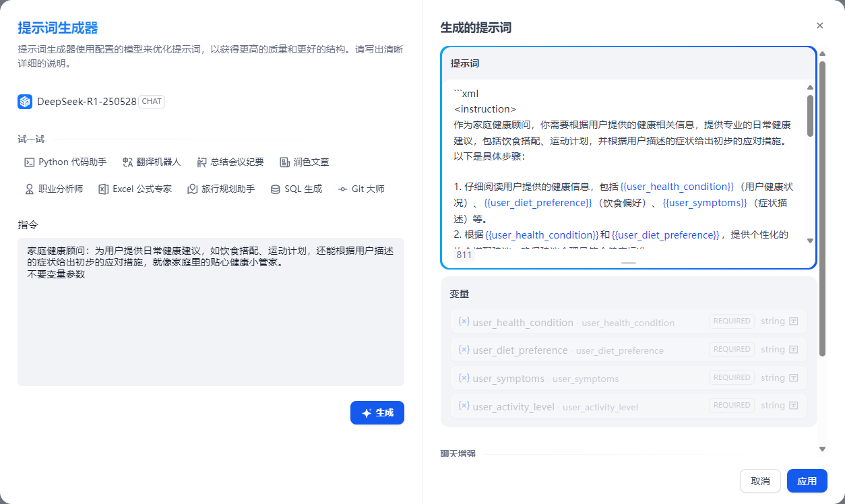This screenshot has width=845, height=504.
Task: Try the 总结会议纪要 template
Action: pos(230,162)
